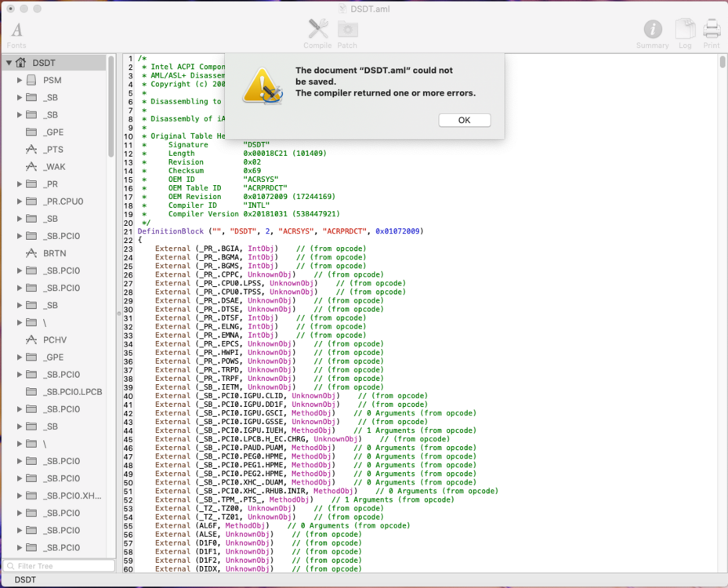Click the Fonts toolbar icon

tap(16, 31)
